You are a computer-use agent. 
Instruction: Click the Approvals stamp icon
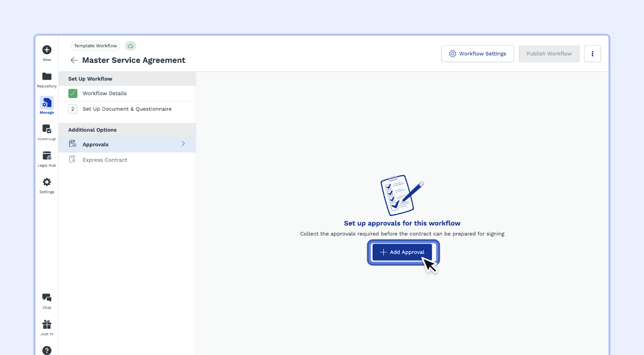pyautogui.click(x=72, y=144)
